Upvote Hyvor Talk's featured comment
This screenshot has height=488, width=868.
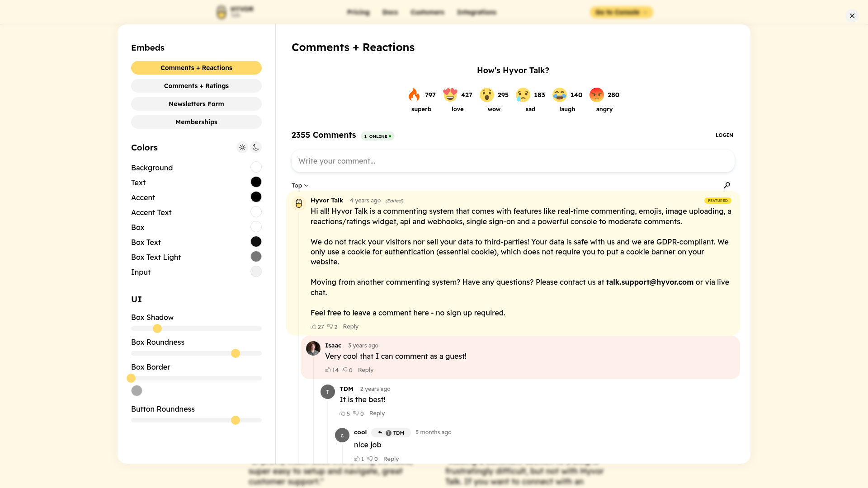pos(313,327)
